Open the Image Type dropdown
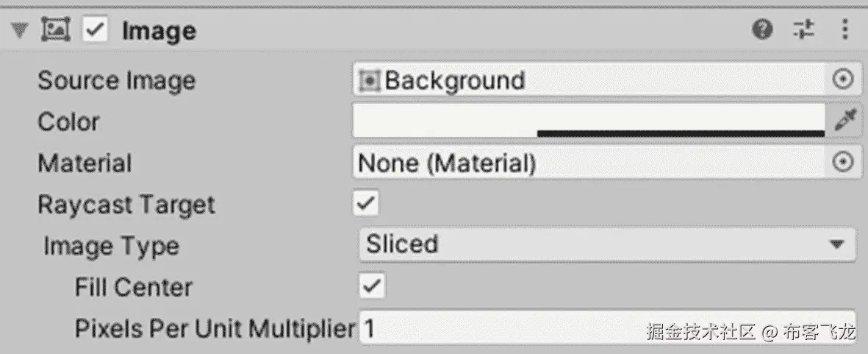 (x=606, y=244)
